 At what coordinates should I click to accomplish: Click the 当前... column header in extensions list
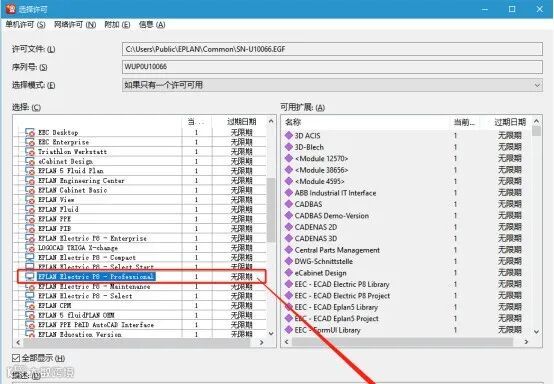point(465,122)
